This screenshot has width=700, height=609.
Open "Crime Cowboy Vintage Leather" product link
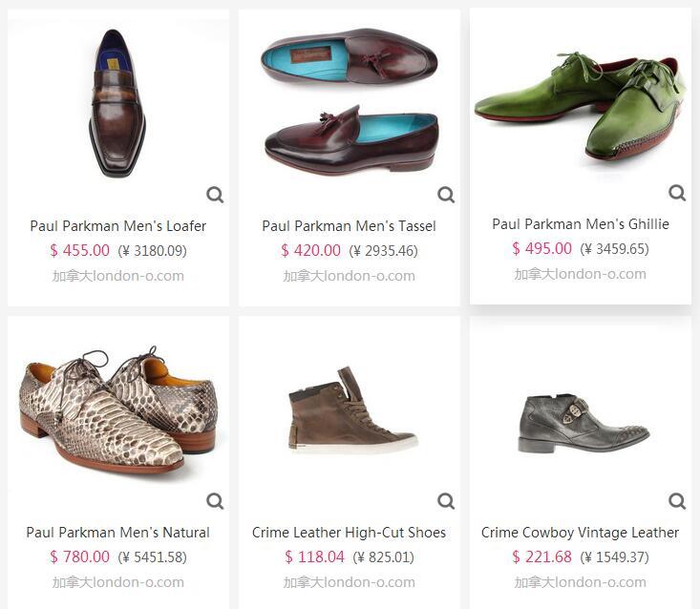[581, 533]
